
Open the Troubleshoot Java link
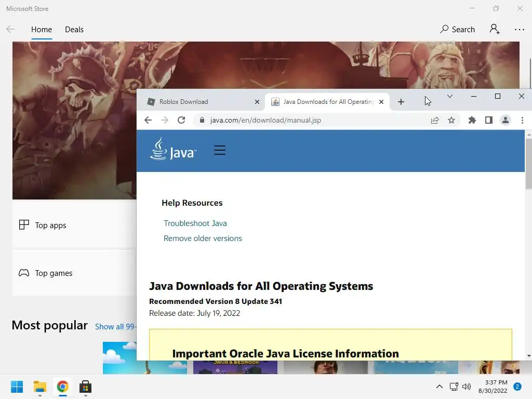click(x=195, y=223)
